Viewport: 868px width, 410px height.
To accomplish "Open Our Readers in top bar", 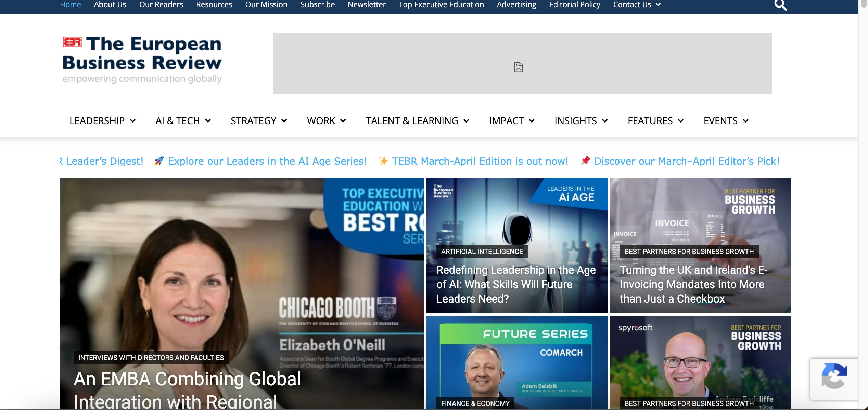I will click(x=161, y=5).
